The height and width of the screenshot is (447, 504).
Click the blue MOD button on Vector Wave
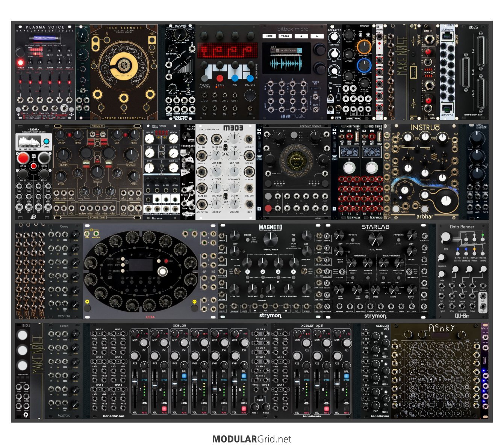235,78
